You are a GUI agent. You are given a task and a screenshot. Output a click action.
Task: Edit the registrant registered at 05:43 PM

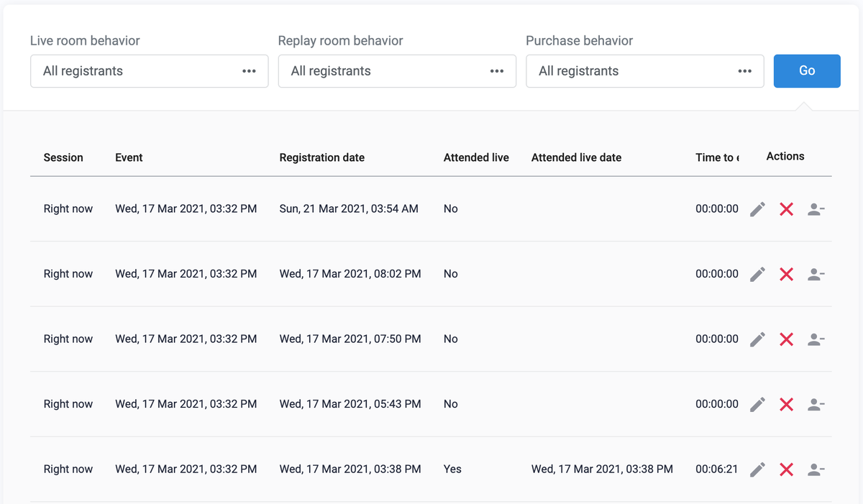pos(757,404)
